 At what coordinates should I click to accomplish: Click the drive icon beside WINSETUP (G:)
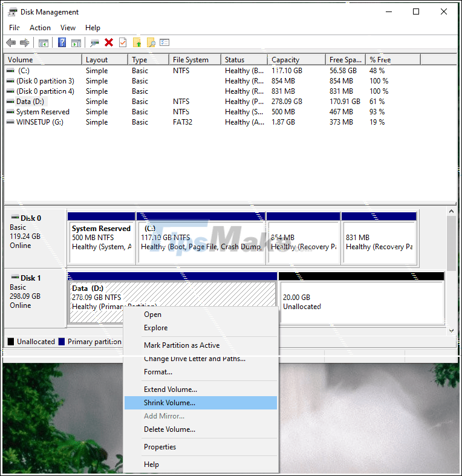(x=10, y=122)
